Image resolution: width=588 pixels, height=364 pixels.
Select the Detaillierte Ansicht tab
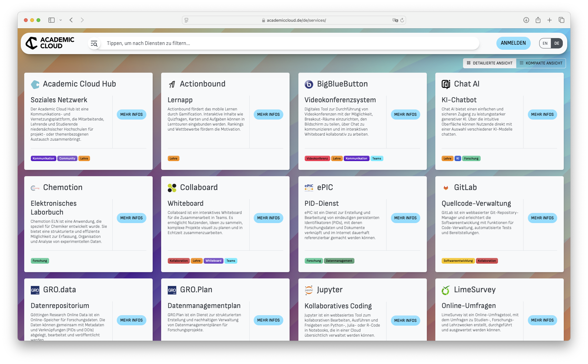coord(489,63)
